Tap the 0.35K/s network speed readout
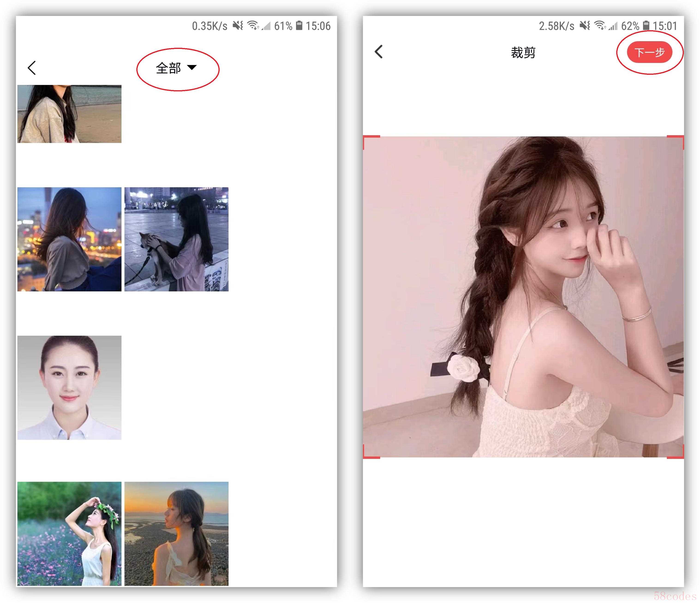 (x=209, y=26)
